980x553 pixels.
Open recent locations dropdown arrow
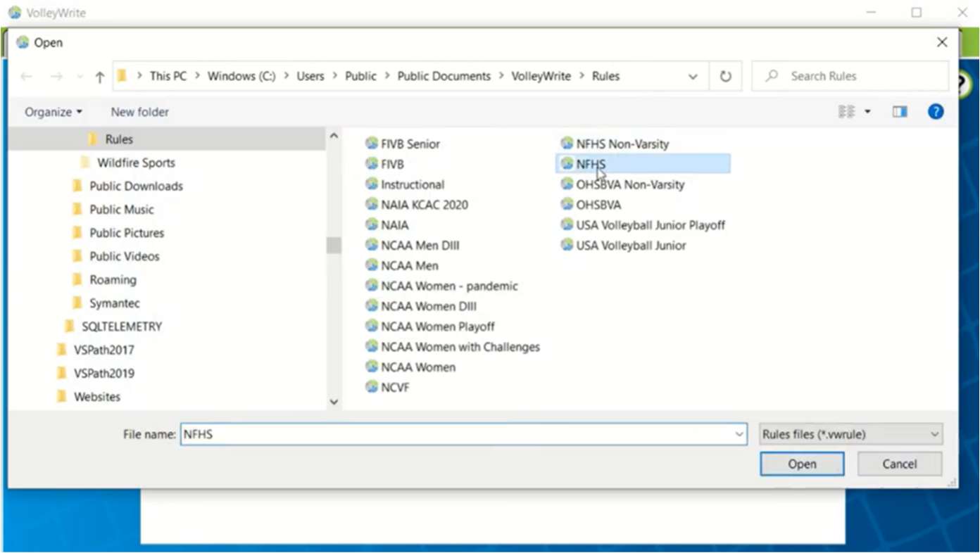[x=80, y=77]
